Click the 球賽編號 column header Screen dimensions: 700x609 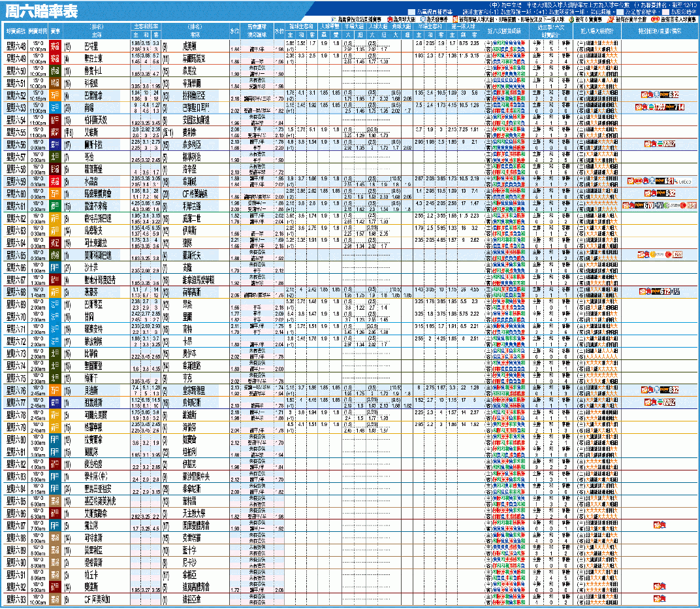click(16, 31)
